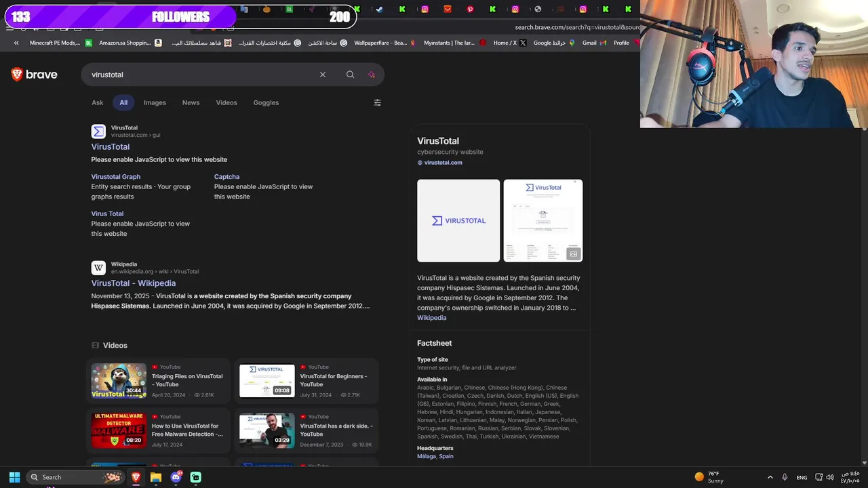Open the VirusTotal main result link
The width and height of the screenshot is (868, 488).
click(111, 146)
